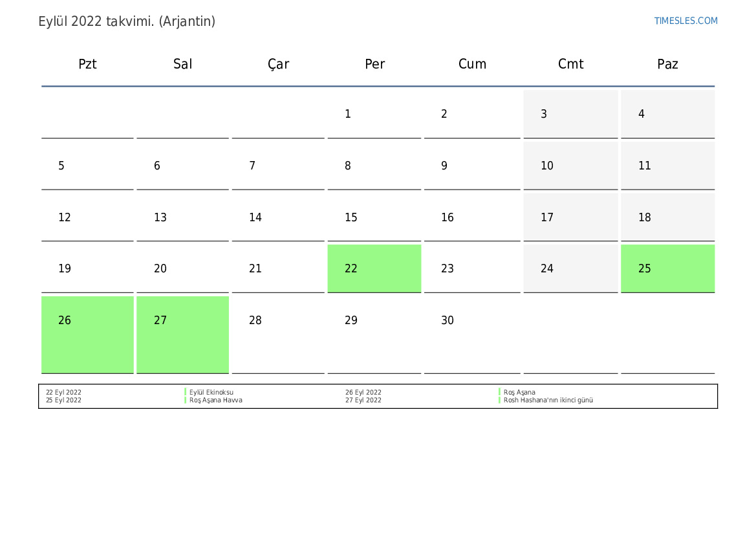
Task: Select day 20 in the calendar
Action: [183, 268]
